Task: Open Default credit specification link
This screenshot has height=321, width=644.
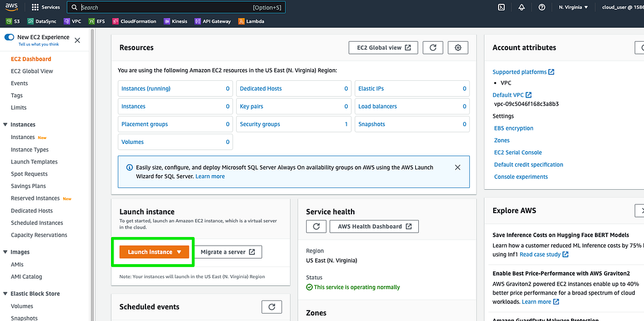Action: pos(529,165)
